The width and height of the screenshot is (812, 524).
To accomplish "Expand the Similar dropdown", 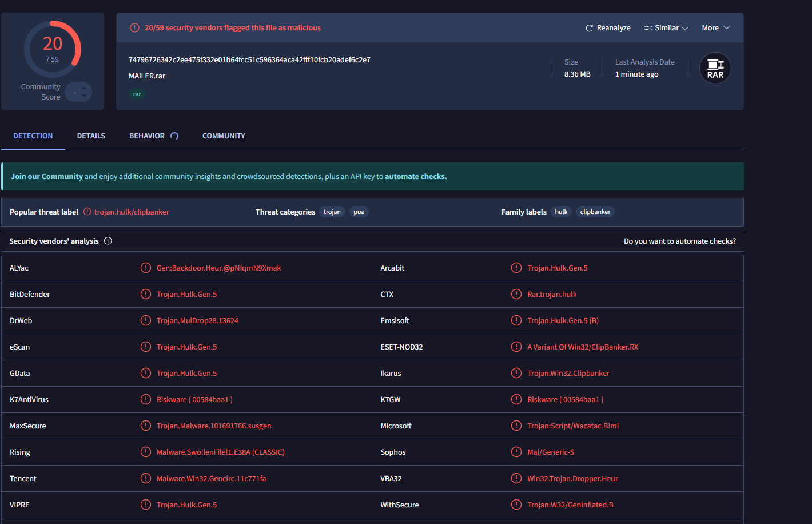I will coord(666,27).
